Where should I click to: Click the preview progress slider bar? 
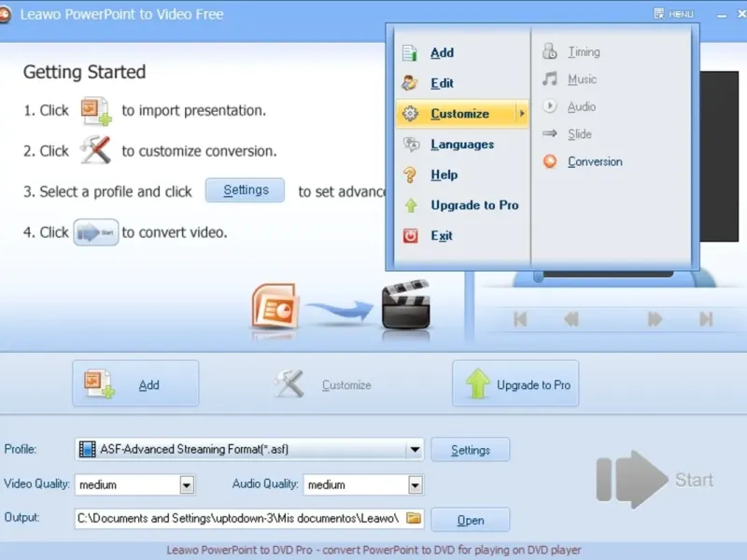(x=605, y=274)
